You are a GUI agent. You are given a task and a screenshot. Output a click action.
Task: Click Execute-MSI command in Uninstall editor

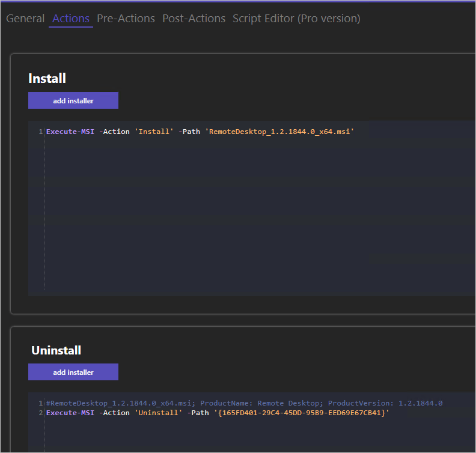pyautogui.click(x=70, y=413)
